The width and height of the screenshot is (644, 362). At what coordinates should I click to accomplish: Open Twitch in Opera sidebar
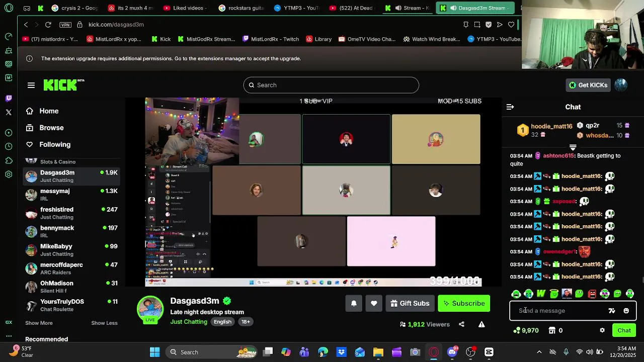click(9, 99)
